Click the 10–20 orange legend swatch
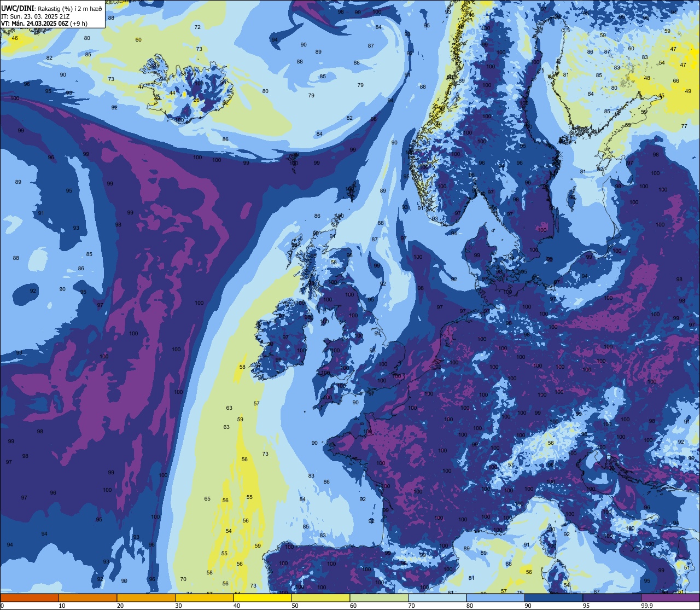 (x=87, y=597)
